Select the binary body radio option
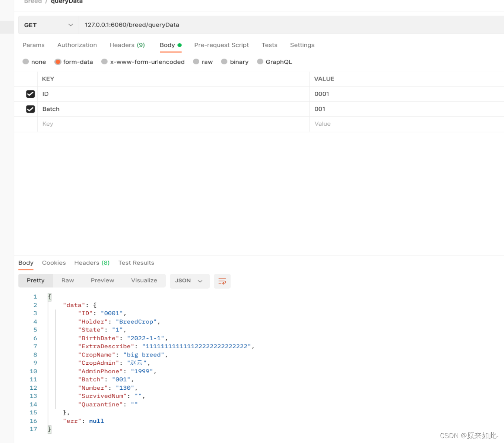The image size is (504, 443). 224,62
